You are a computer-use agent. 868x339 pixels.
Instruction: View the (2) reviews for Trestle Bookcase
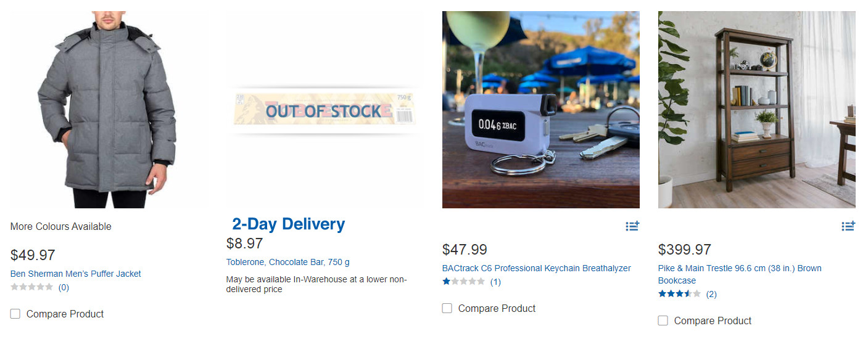[711, 294]
